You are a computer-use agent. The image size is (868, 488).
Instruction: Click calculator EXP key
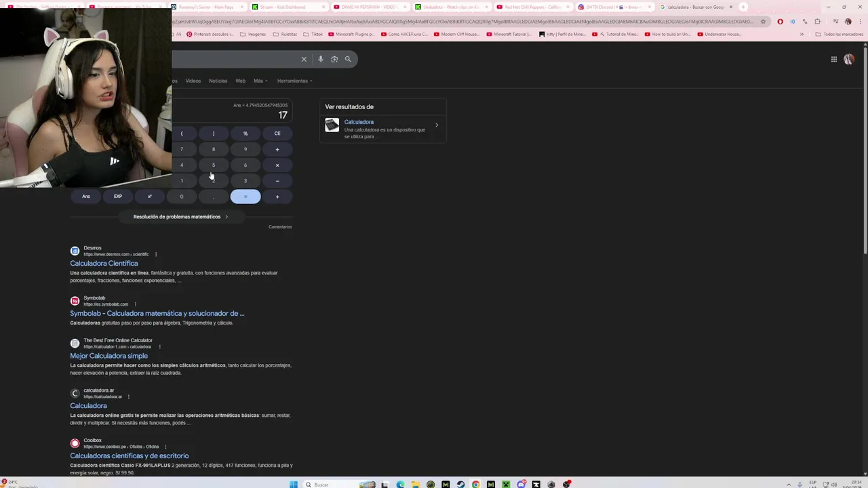pyautogui.click(x=118, y=197)
